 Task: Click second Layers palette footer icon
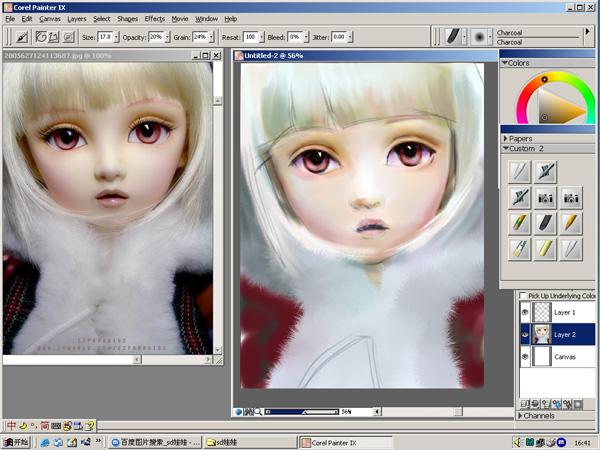click(x=535, y=404)
